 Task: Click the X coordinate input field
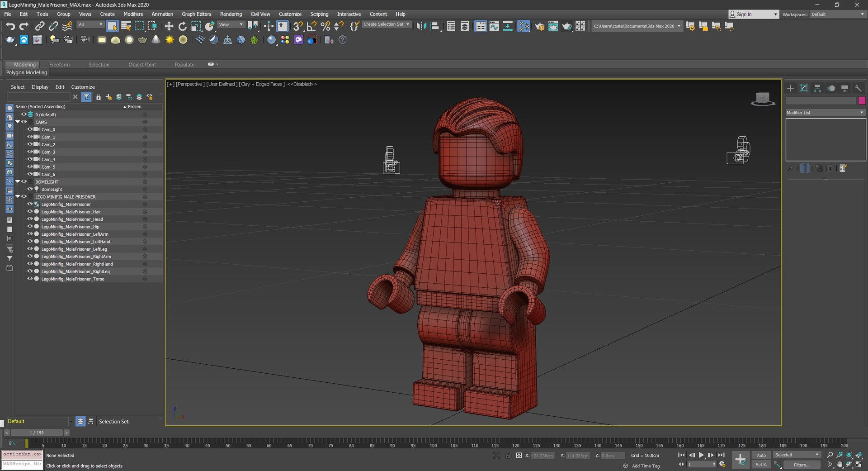[x=542, y=456]
